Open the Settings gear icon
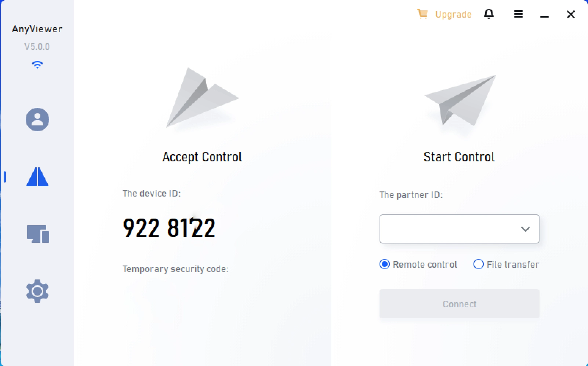Image resolution: width=588 pixels, height=366 pixels. click(37, 291)
